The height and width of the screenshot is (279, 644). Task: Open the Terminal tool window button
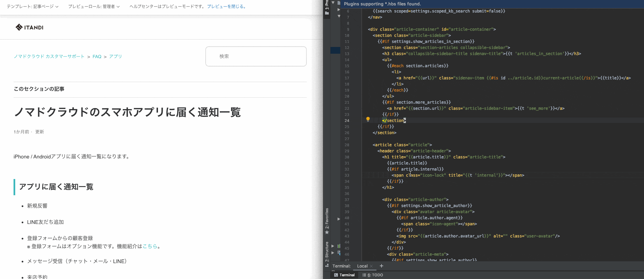344,275
